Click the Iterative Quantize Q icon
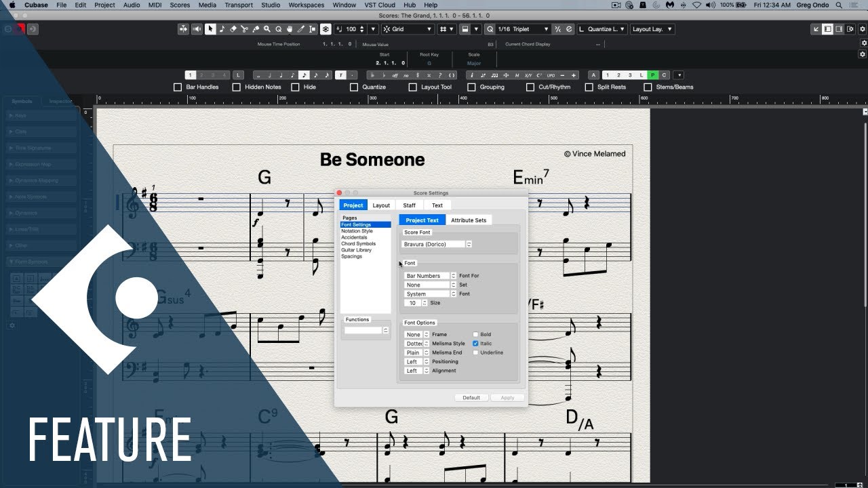 pos(489,29)
